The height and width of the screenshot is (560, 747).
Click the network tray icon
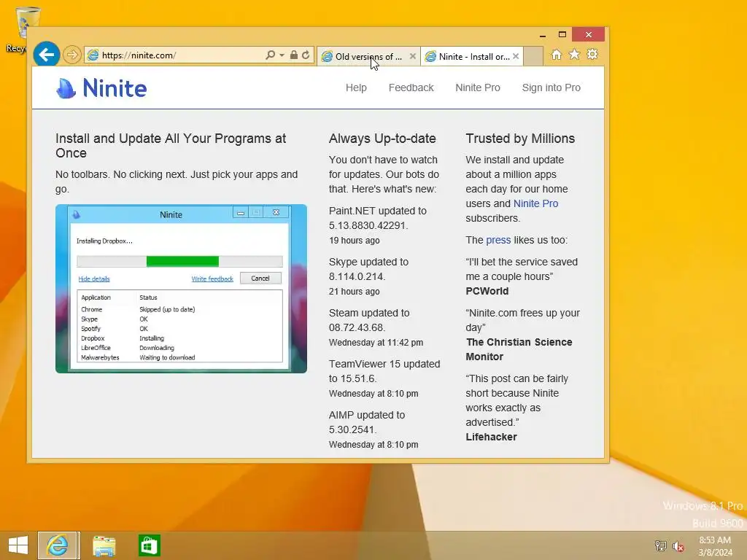tap(660, 545)
